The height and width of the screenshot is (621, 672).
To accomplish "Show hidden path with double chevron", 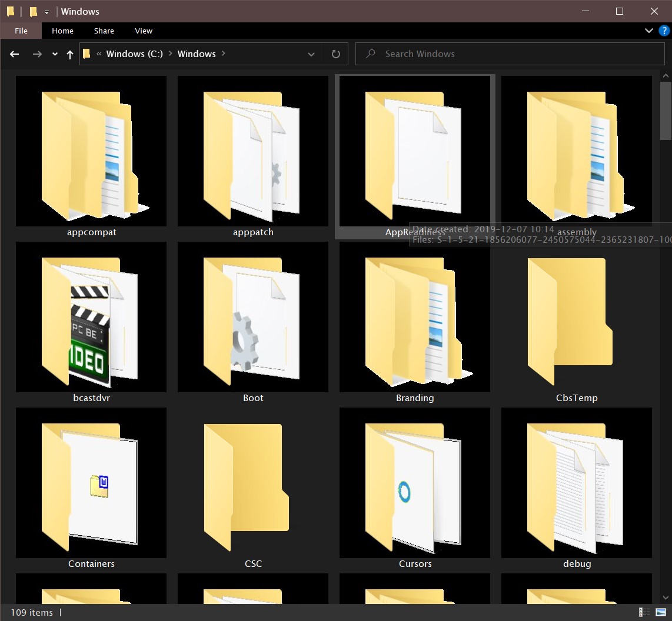I will [99, 54].
